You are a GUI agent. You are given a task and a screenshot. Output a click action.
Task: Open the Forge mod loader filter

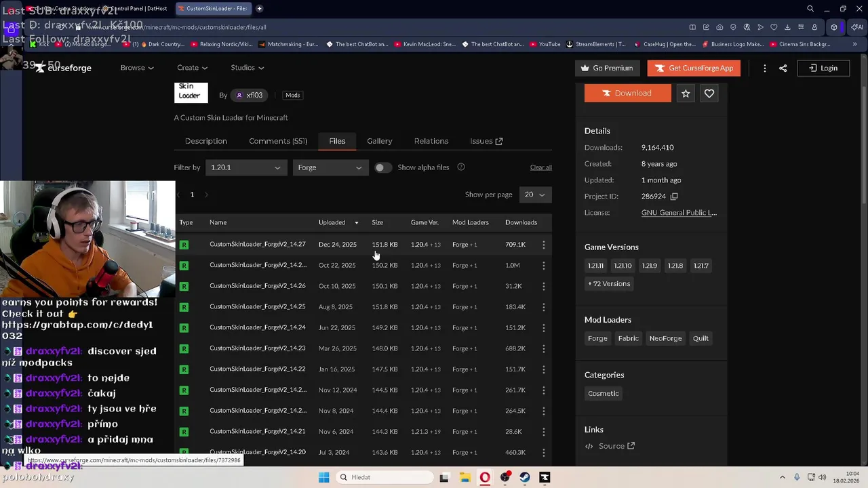click(x=330, y=167)
